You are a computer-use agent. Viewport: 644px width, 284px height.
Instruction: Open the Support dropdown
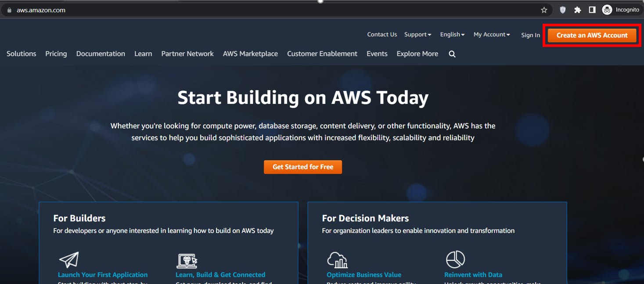pos(417,34)
